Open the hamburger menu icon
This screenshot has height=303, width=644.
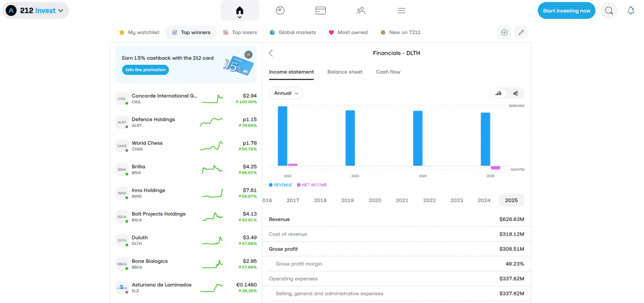click(401, 11)
